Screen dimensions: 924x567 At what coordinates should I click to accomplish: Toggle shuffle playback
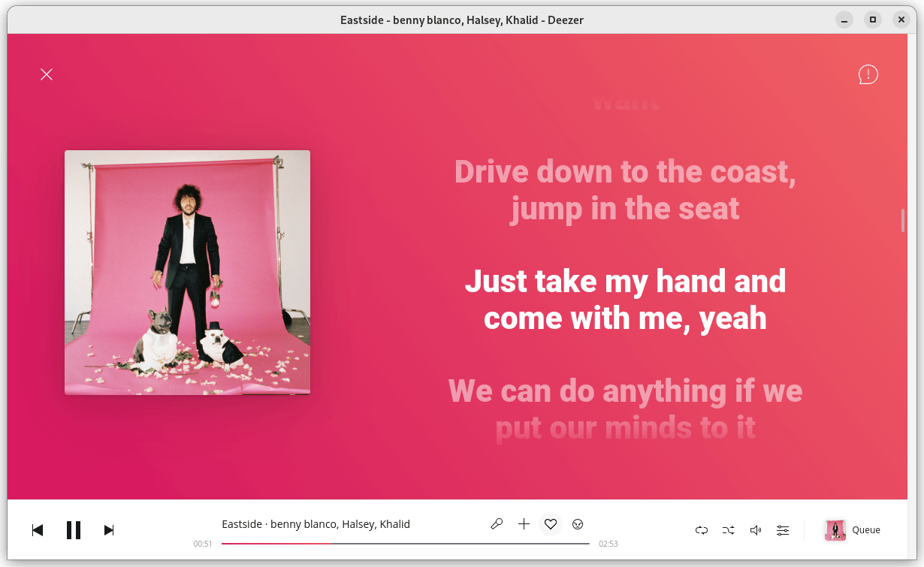(729, 530)
